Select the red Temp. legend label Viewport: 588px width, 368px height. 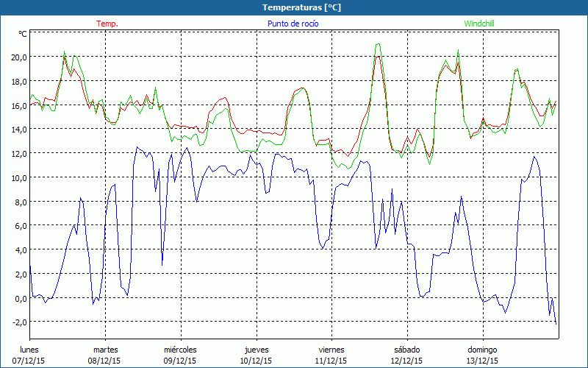point(107,24)
